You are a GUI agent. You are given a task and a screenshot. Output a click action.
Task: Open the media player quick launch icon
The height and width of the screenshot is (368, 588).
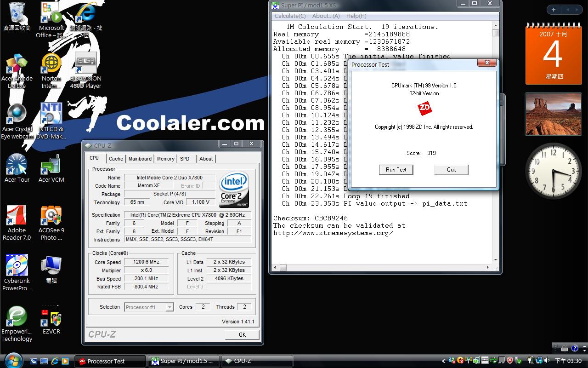tap(65, 361)
